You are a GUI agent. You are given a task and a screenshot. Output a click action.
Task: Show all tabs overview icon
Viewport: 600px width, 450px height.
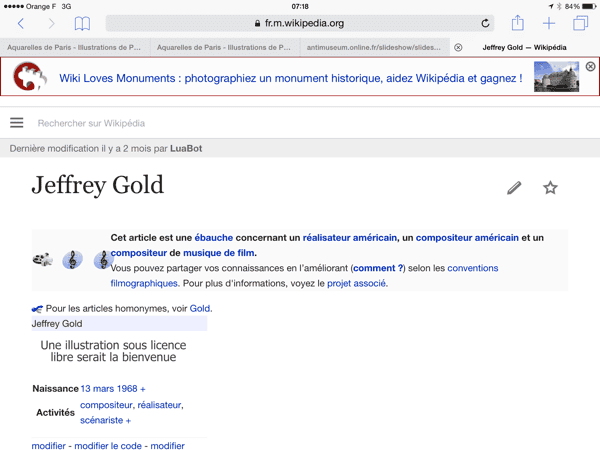pyautogui.click(x=580, y=23)
